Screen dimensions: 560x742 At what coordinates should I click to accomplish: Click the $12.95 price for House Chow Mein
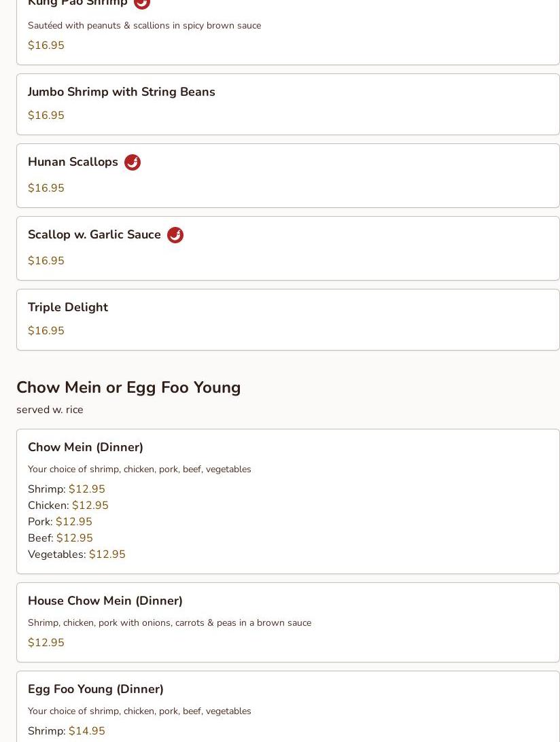click(x=46, y=643)
